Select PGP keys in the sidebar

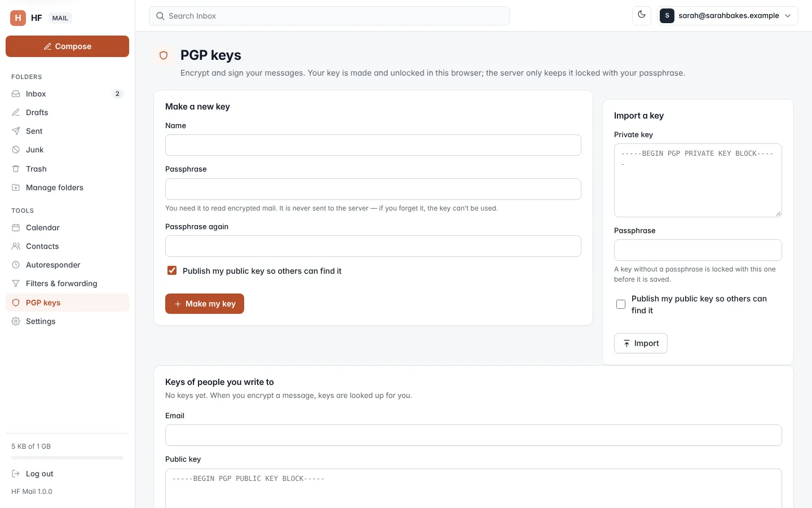coord(67,303)
